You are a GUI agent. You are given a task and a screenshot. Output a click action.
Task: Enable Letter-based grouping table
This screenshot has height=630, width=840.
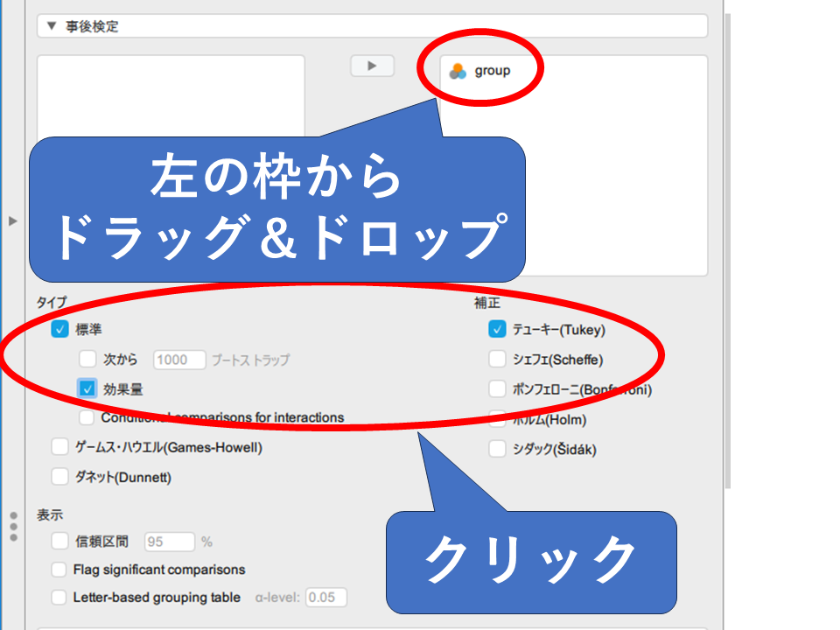pos(59,598)
